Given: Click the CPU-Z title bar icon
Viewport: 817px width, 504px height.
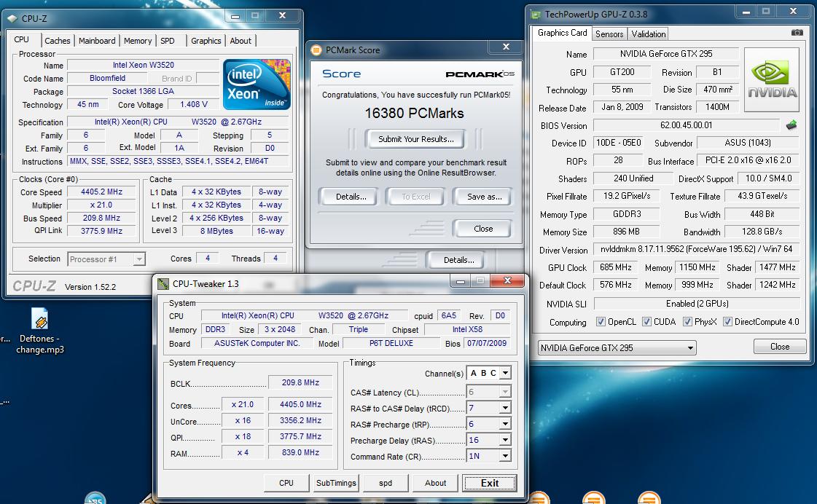Looking at the screenshot, I should 12,19.
